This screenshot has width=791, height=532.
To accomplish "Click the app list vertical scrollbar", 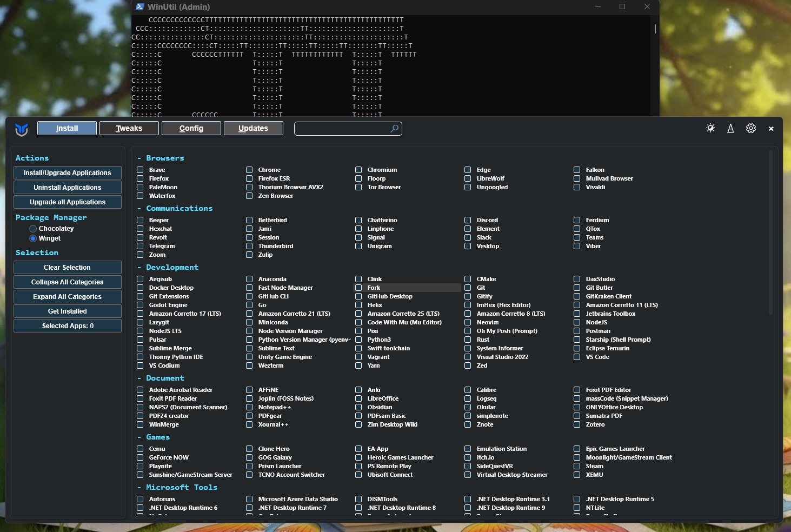I will pos(771,232).
